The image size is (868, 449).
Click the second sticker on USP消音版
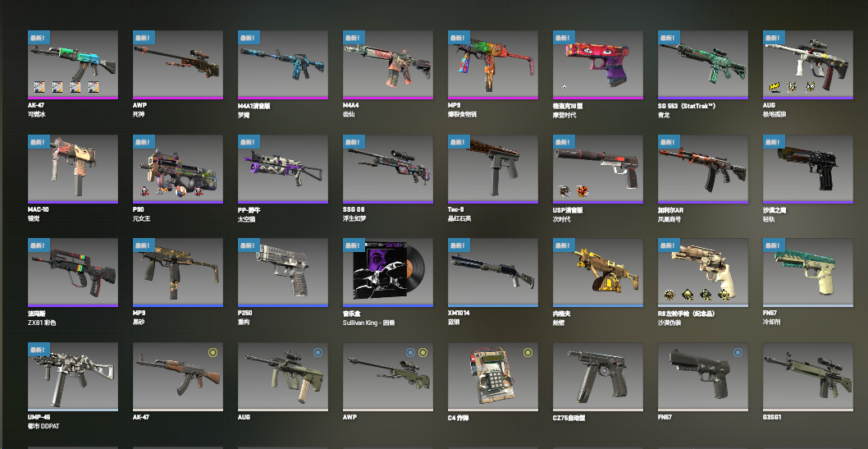(582, 191)
